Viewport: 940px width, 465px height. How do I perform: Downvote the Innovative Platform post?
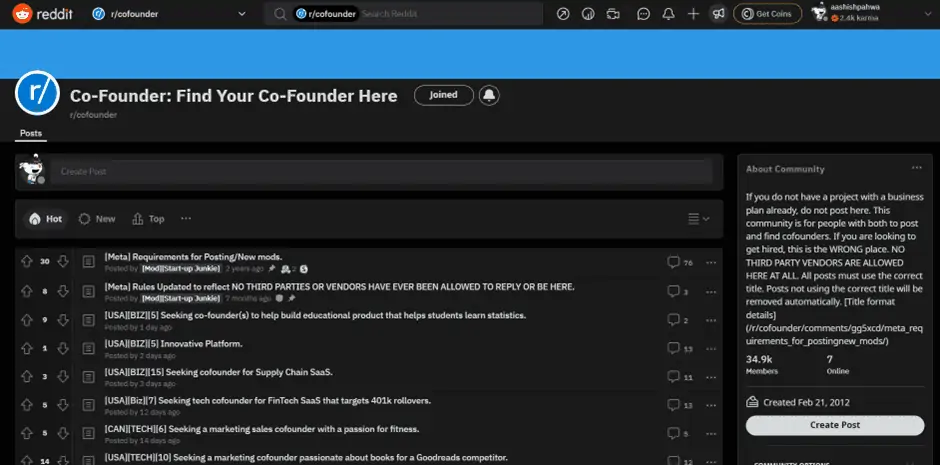(63, 347)
